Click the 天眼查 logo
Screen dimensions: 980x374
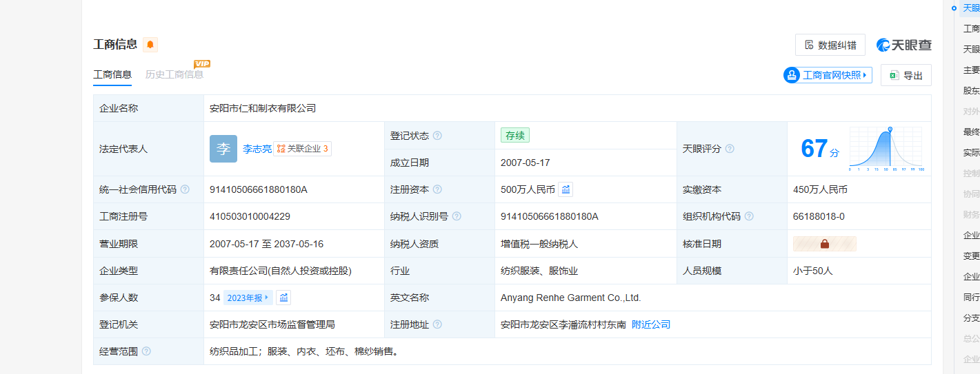point(904,45)
